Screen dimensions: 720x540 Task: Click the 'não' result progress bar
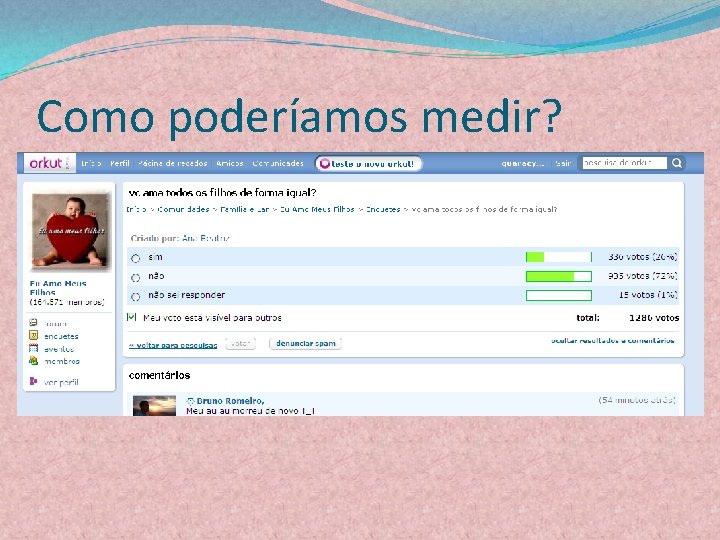coord(559,276)
